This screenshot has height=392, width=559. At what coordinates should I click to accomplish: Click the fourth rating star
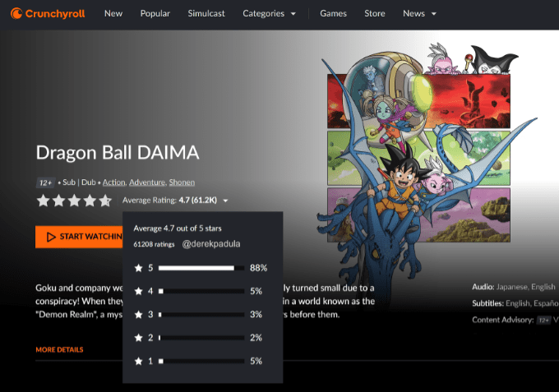click(90, 201)
